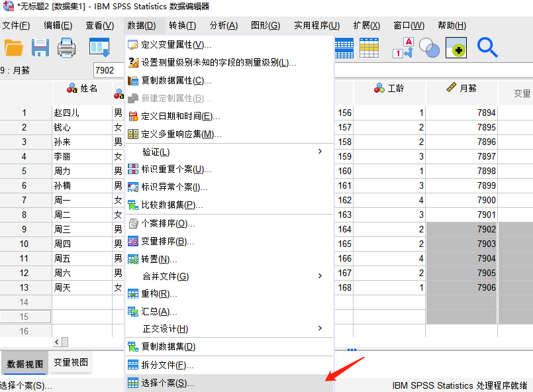533x392 pixels.
Task: Click the SPSS application icon in title bar
Action: click(x=8, y=6)
